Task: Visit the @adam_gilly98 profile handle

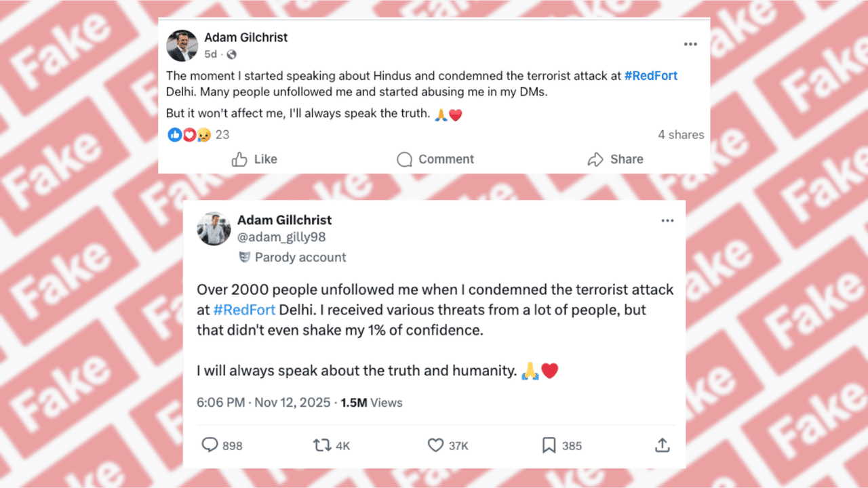Action: 283,237
